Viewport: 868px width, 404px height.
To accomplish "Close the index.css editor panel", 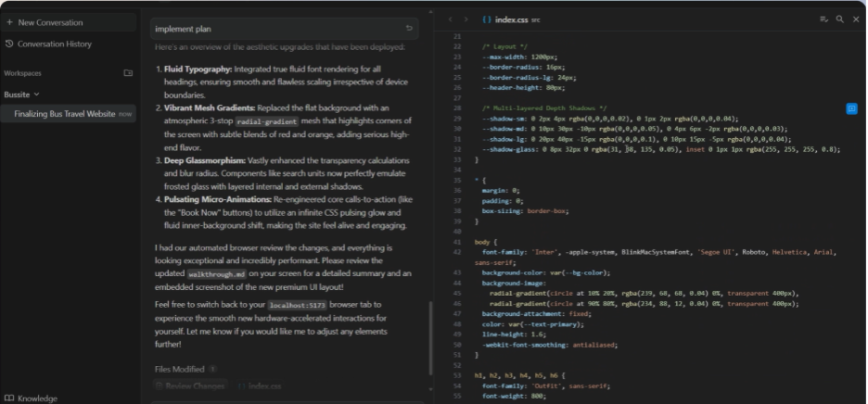I will coord(856,19).
